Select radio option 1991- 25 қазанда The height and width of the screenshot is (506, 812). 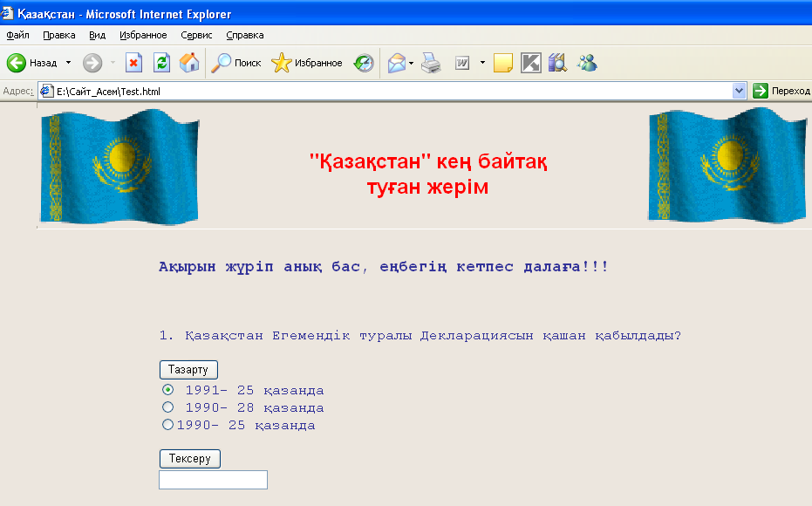(x=167, y=389)
